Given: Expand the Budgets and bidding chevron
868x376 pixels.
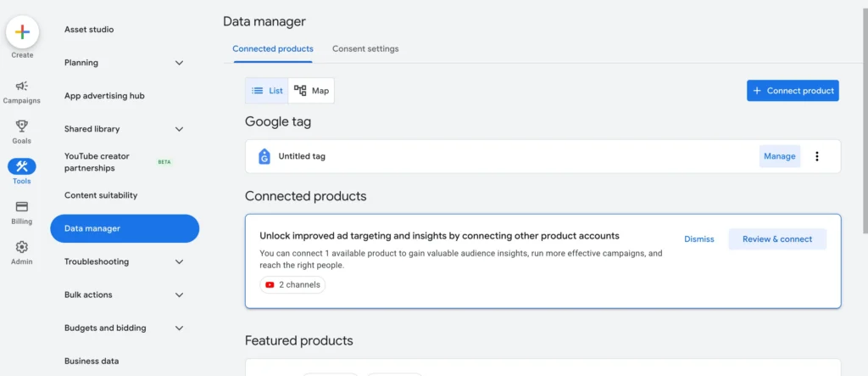Looking at the screenshot, I should (x=180, y=328).
